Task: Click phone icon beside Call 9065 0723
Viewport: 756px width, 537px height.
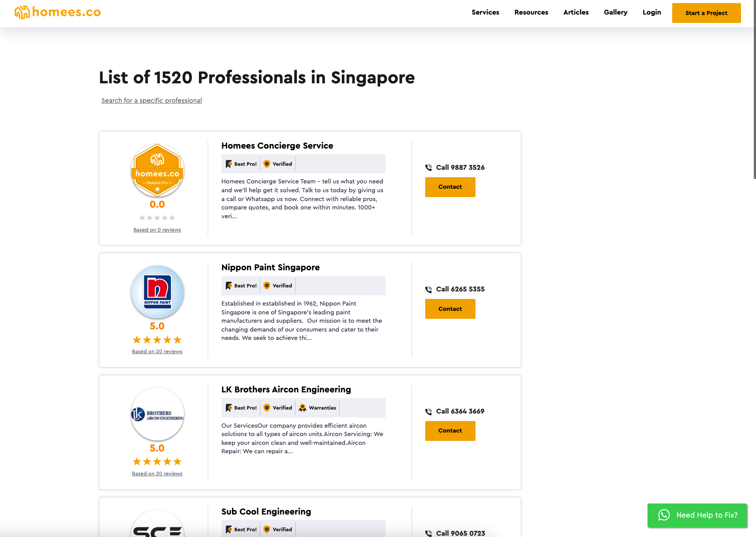Action: point(428,533)
